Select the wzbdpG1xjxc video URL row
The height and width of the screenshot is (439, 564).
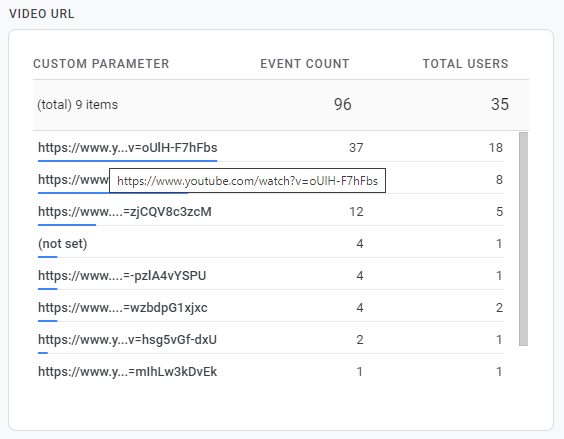270,308
